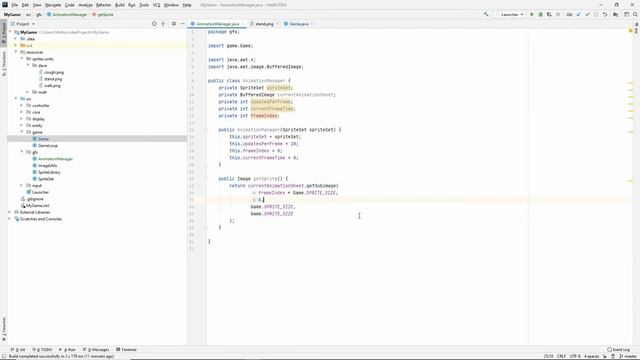Click the master git branch widget
The height and width of the screenshot is (360, 640).
tap(628, 356)
